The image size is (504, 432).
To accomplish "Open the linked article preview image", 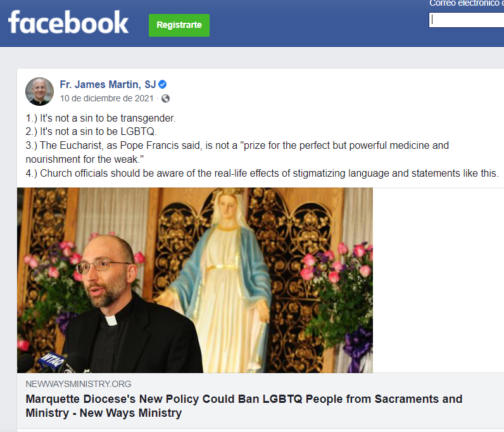I will click(x=195, y=280).
